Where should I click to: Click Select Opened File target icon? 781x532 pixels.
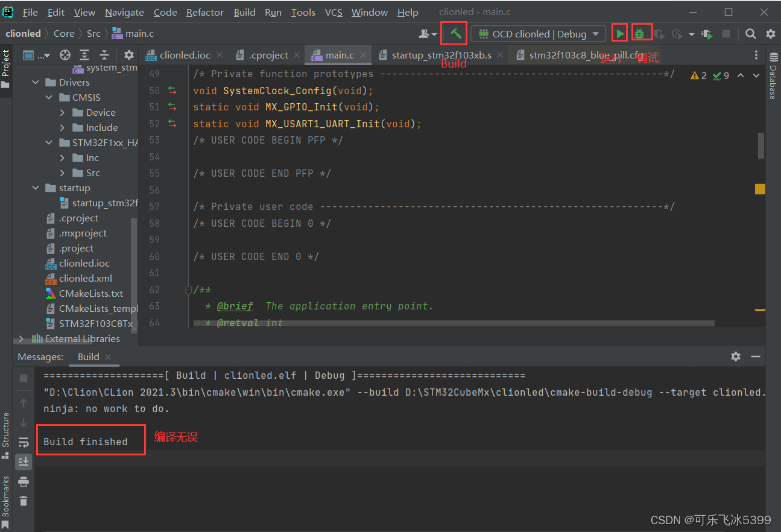65,55
